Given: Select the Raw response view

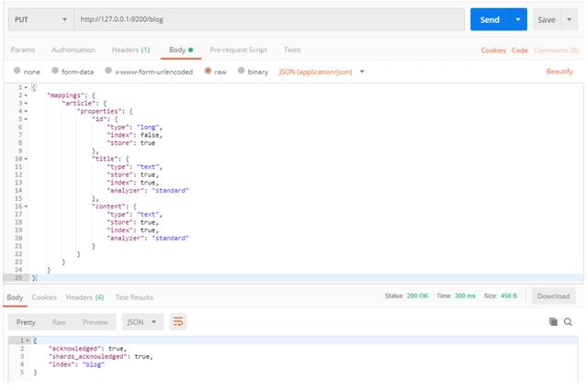Looking at the screenshot, I should pyautogui.click(x=59, y=322).
